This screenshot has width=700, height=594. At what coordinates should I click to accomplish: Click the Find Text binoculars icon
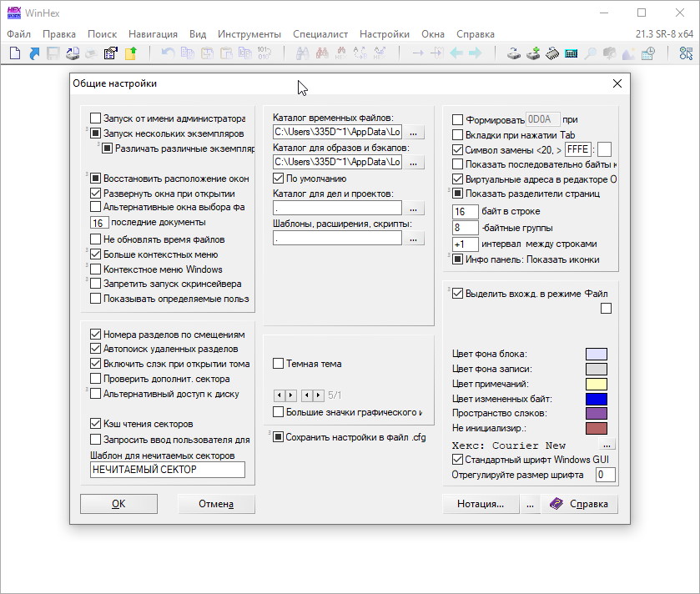(x=302, y=53)
